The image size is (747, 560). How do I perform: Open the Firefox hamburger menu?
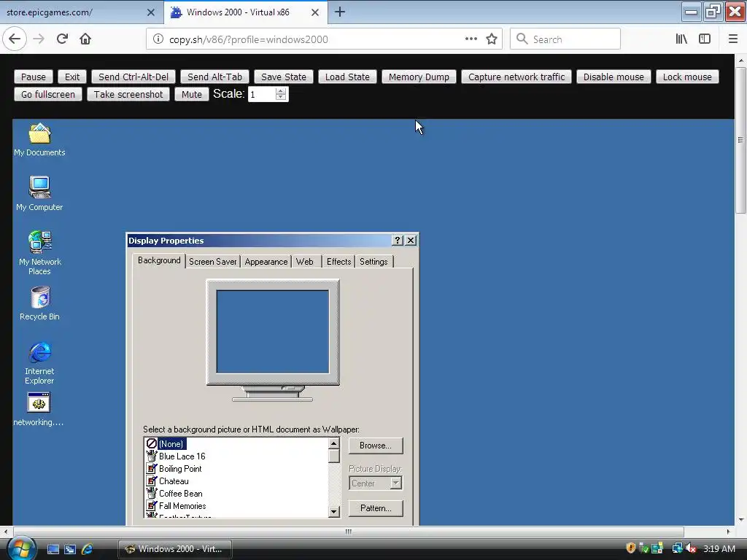click(732, 39)
